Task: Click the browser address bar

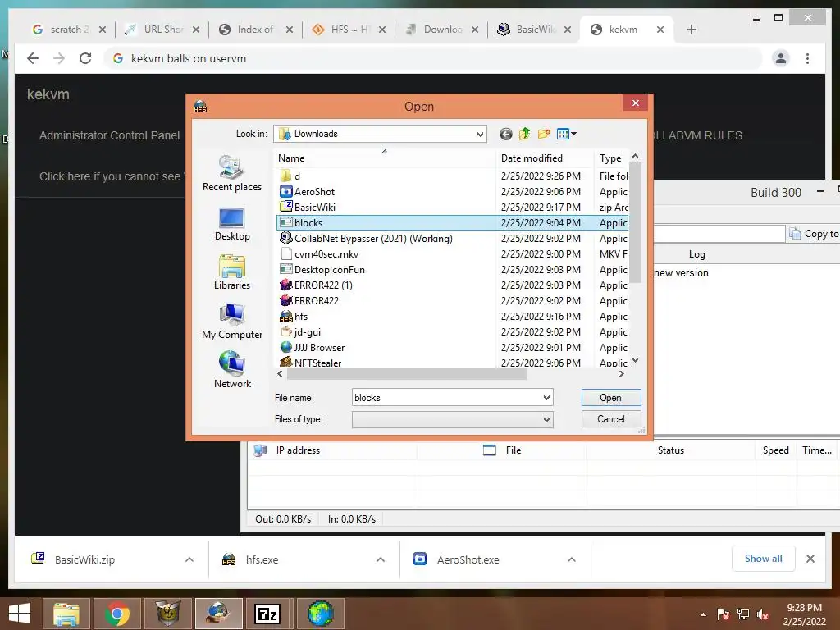Action: pyautogui.click(x=434, y=58)
